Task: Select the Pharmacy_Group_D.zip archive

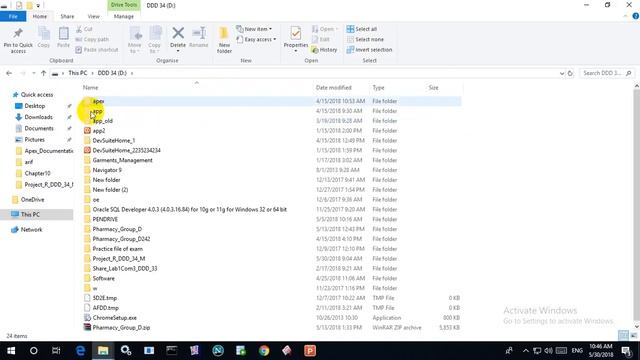Action: tap(121, 327)
